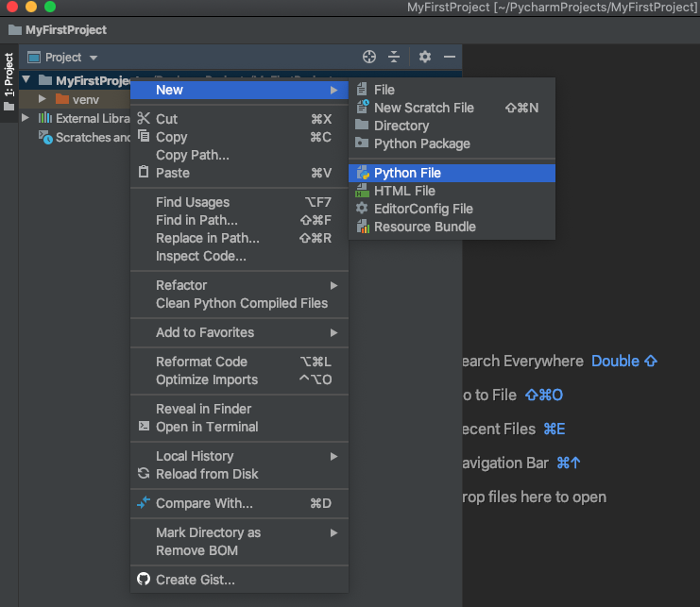
Task: Open the Project panel settings gear
Action: [x=424, y=57]
